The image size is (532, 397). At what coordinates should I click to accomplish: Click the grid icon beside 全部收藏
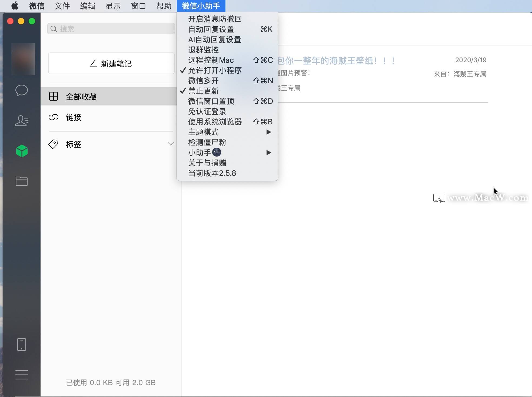pyautogui.click(x=54, y=96)
